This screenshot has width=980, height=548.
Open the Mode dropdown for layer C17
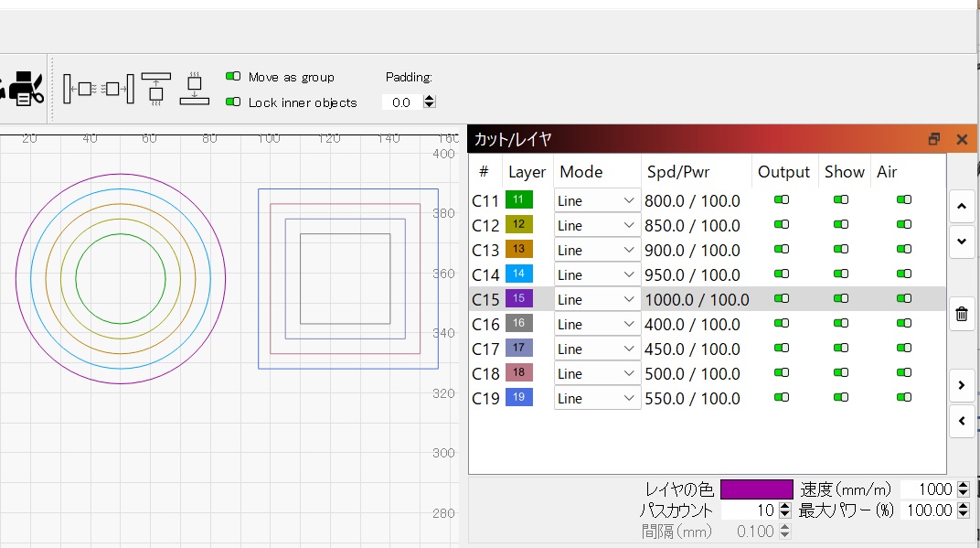(597, 349)
